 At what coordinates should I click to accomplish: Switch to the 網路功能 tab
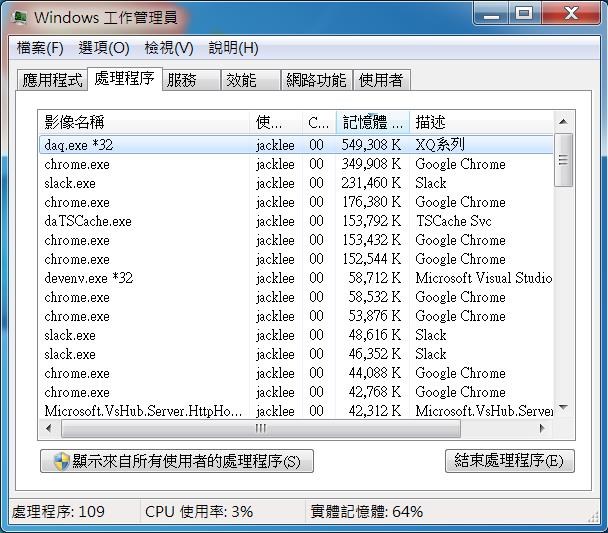pos(315,80)
